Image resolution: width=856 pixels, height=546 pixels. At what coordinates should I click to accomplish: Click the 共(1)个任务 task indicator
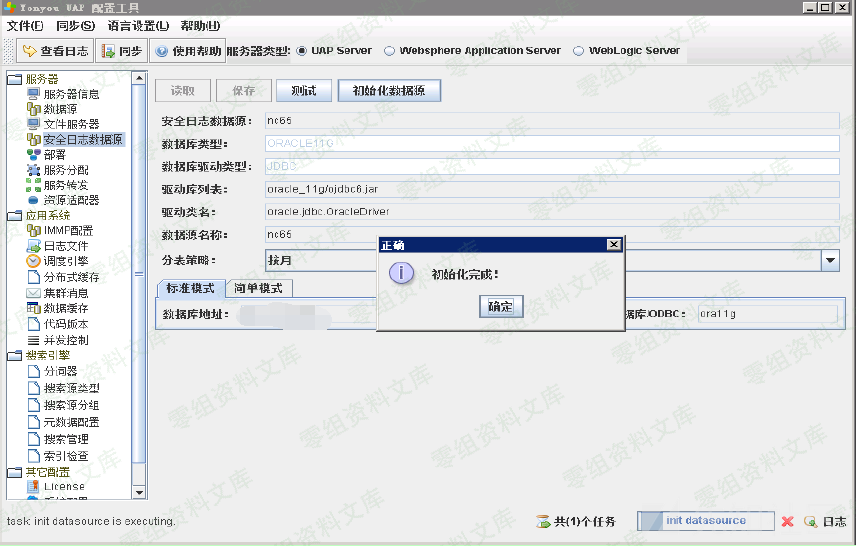[x=576, y=522]
